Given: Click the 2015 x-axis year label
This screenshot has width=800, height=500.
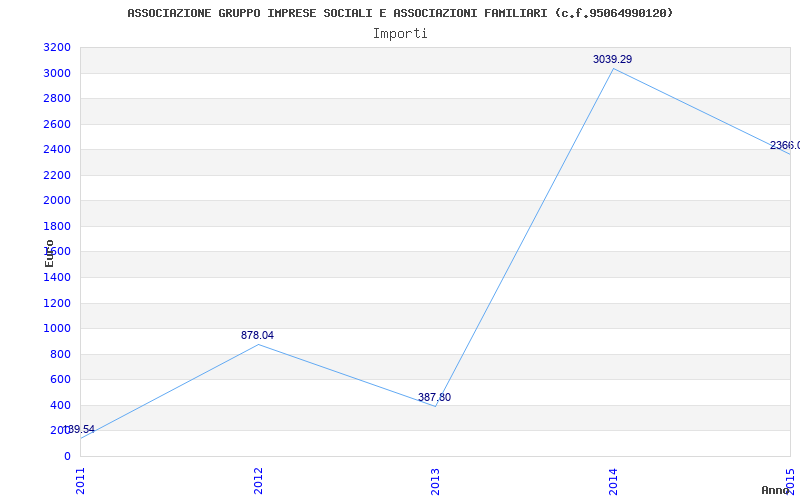Looking at the screenshot, I should coord(790,480).
